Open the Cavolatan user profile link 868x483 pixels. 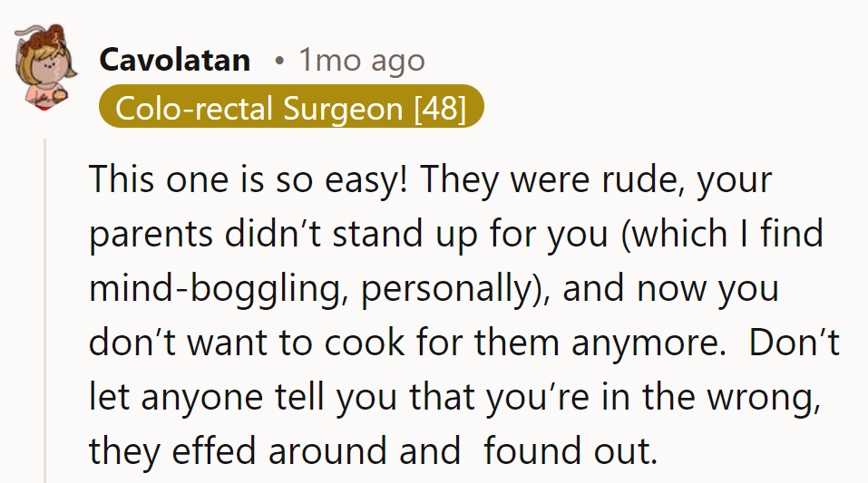click(174, 61)
